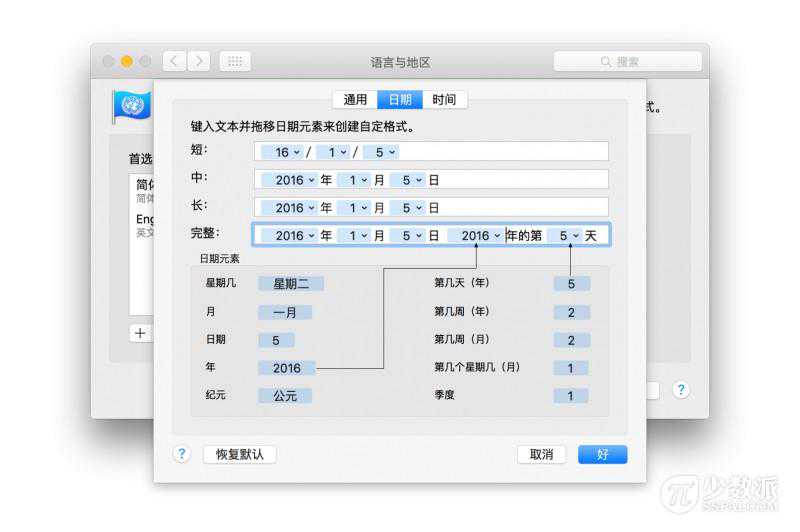Viewport: 800px width, 532px height.
Task: Click the 语言与地区 window title
Action: pyautogui.click(x=401, y=62)
